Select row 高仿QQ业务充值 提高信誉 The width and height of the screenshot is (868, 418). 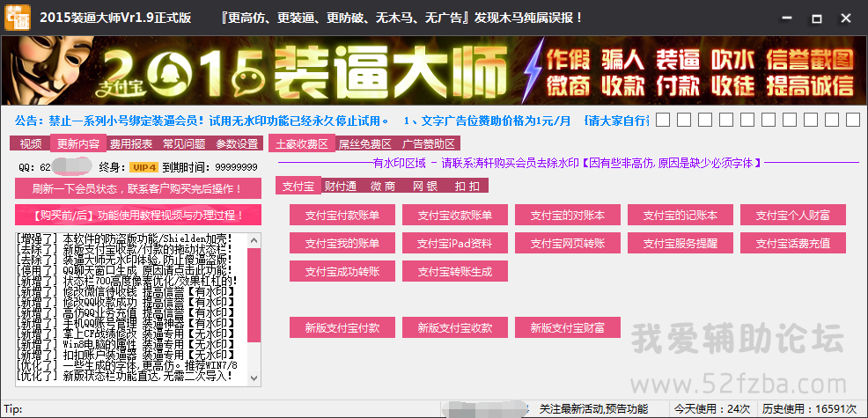tap(126, 312)
